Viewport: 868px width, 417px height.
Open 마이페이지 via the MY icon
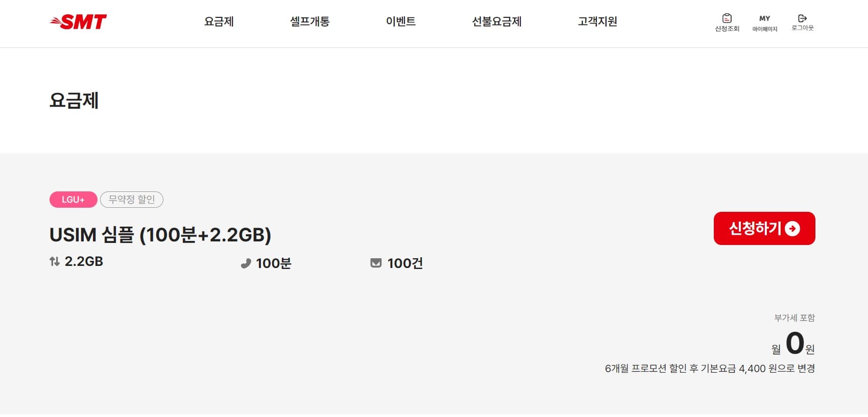764,18
